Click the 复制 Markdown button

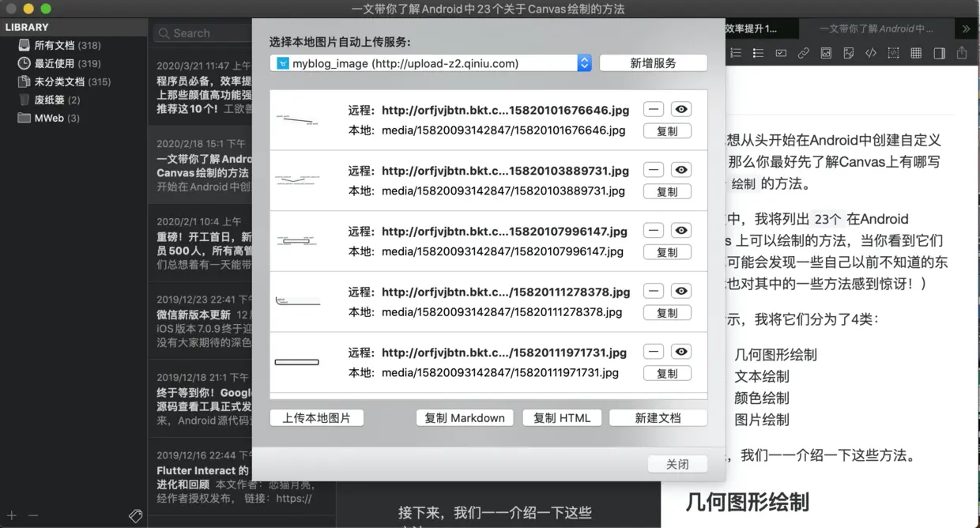pos(465,417)
